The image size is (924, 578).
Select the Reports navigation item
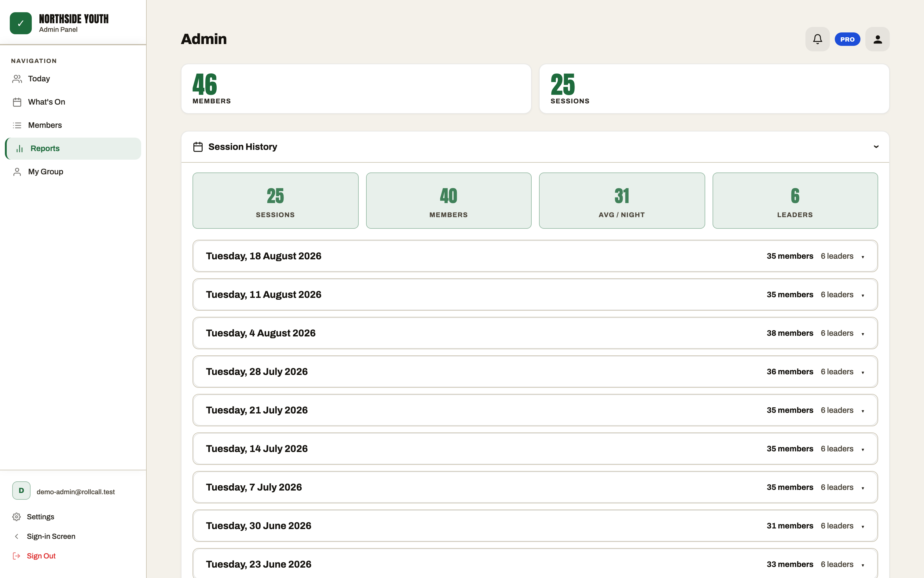(73, 149)
